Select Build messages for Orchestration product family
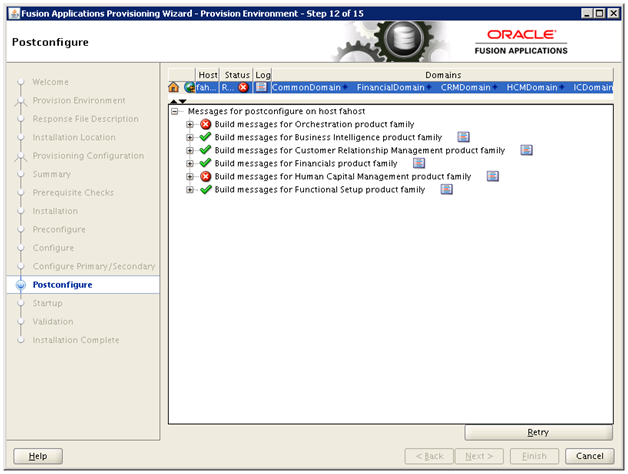 (x=314, y=124)
